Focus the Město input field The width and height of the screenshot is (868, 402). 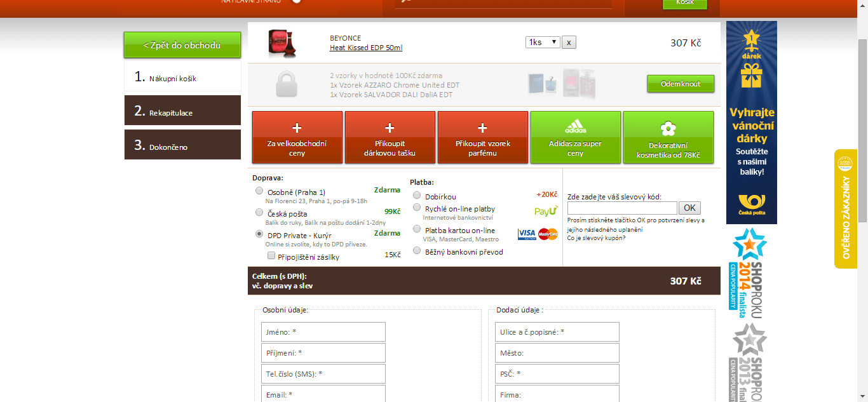[557, 353]
